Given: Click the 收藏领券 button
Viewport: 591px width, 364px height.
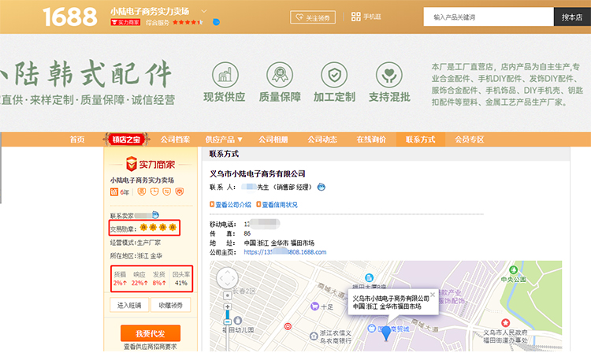Looking at the screenshot, I should (171, 305).
